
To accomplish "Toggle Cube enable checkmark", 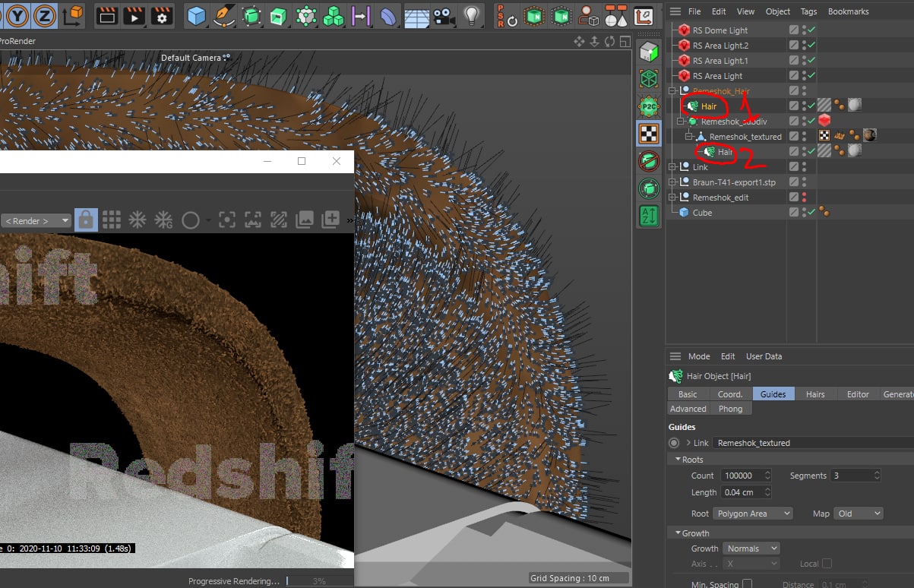I will point(811,213).
